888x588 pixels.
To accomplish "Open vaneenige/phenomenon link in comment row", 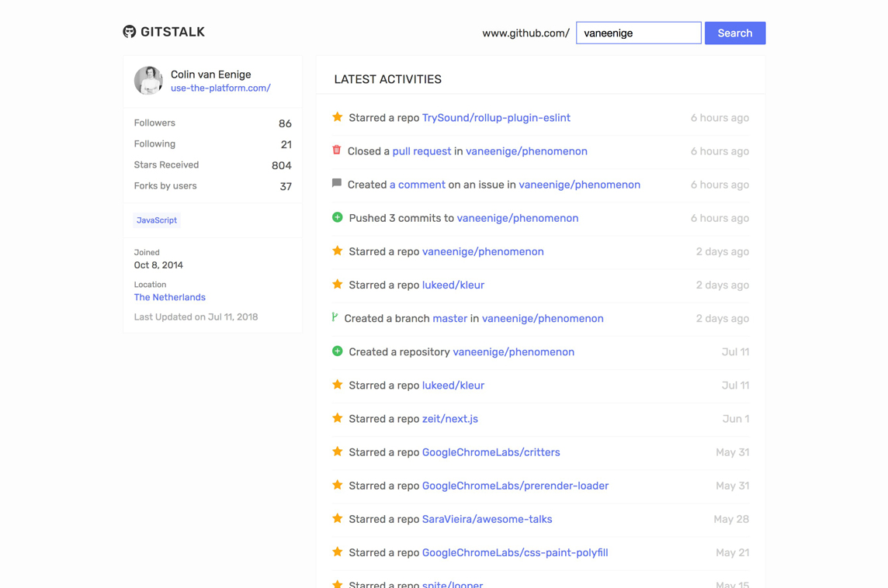I will click(x=579, y=185).
